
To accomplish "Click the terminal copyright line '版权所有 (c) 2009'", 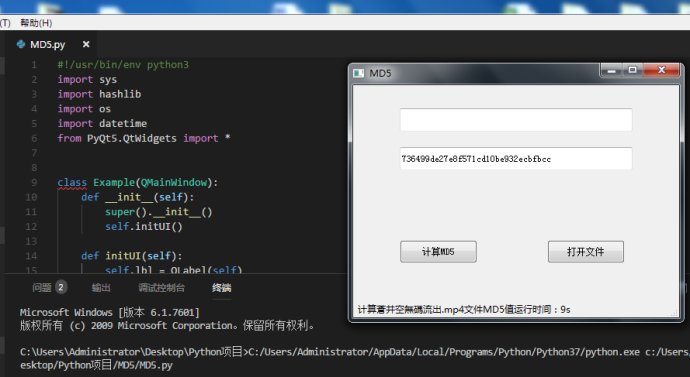I will click(168, 326).
